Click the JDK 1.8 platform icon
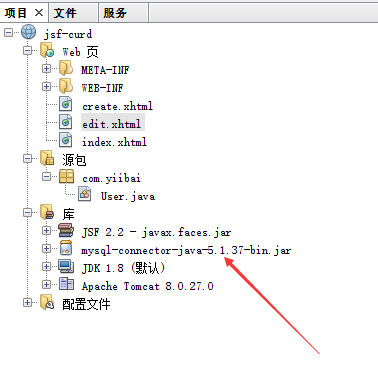The height and width of the screenshot is (372, 378). pyautogui.click(x=66, y=266)
